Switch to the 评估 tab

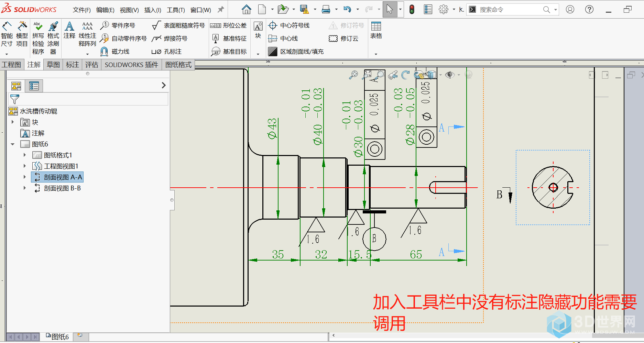[92, 65]
